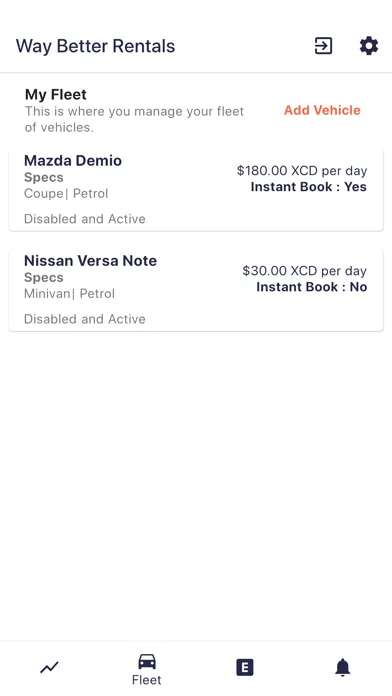Select the Fleet car icon
392x696 pixels.
pyautogui.click(x=147, y=661)
